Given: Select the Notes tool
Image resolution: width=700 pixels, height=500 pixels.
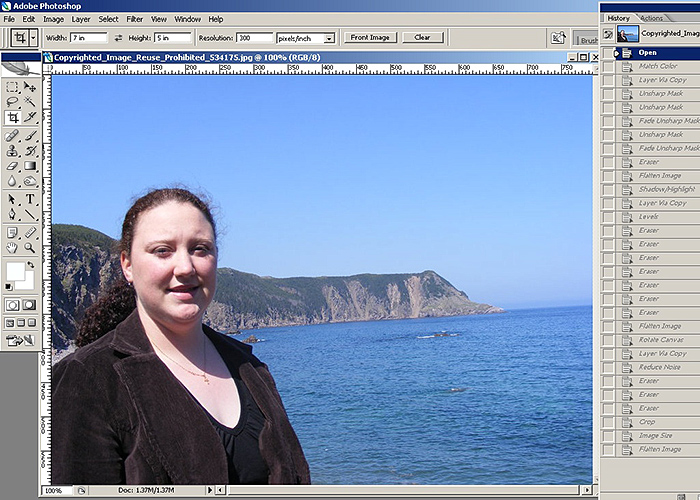Looking at the screenshot, I should click(12, 233).
